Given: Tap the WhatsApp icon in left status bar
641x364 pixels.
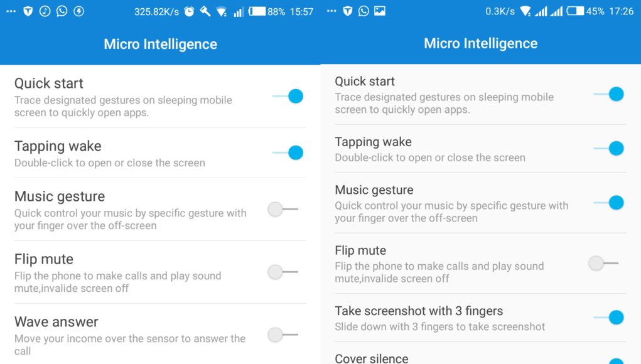Looking at the screenshot, I should (62, 11).
